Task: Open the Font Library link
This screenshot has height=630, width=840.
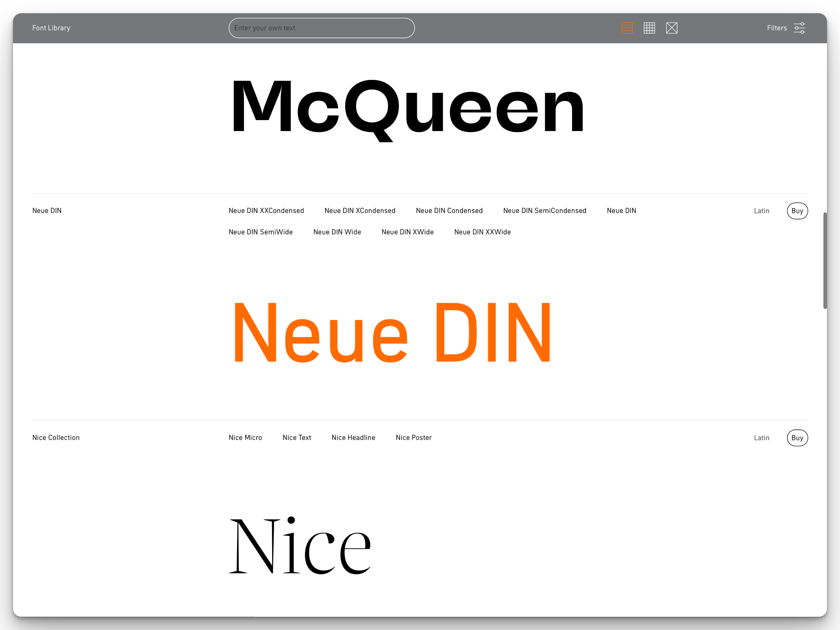Action: point(51,28)
